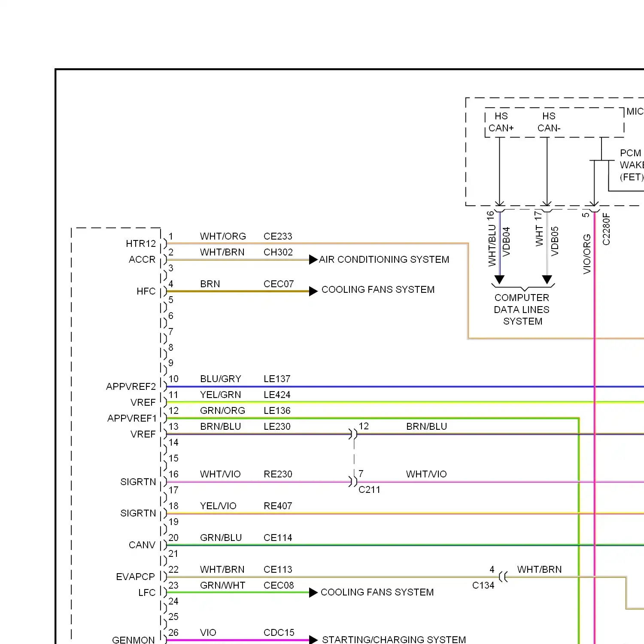644x644 pixels.
Task: Click circuit code RE230
Action: click(x=278, y=474)
